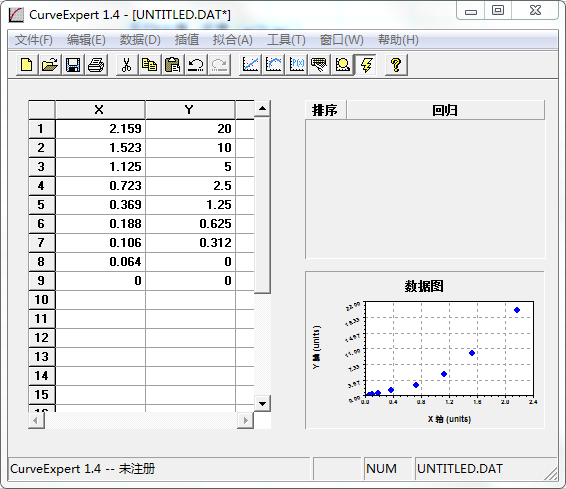
Task: Open the 文件(F) menu
Action: click(34, 40)
